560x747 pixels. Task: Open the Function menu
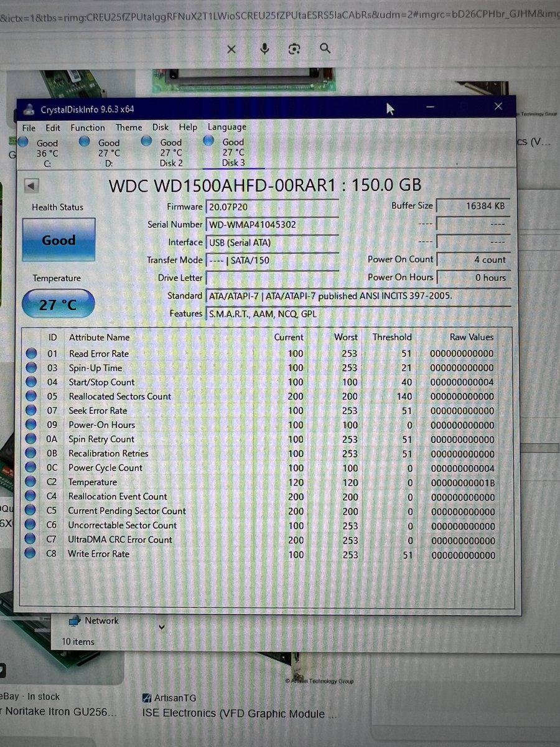[88, 128]
